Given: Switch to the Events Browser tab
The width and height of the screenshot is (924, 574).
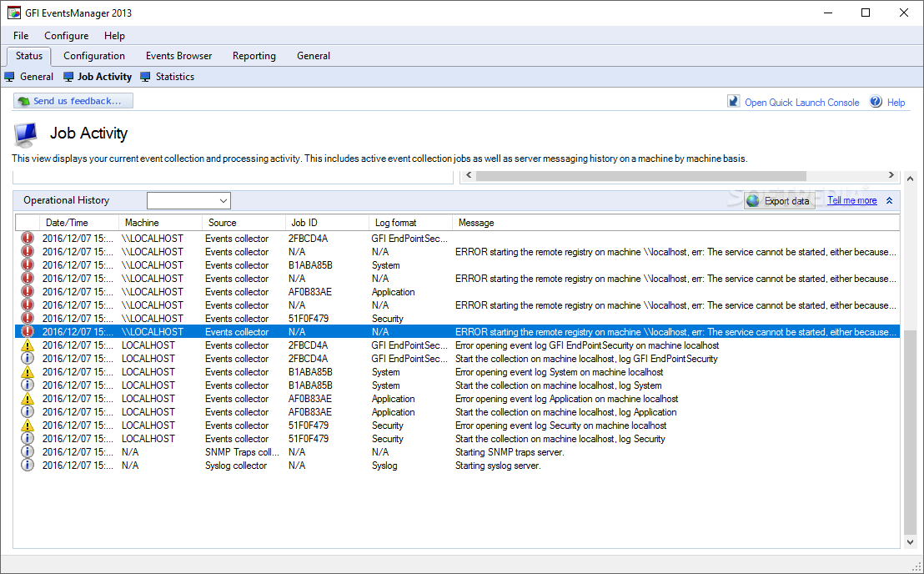Looking at the screenshot, I should (x=178, y=56).
